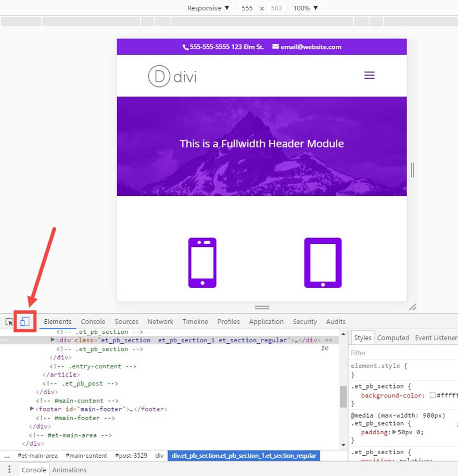Open the hamburger menu on Divi page

(x=369, y=75)
